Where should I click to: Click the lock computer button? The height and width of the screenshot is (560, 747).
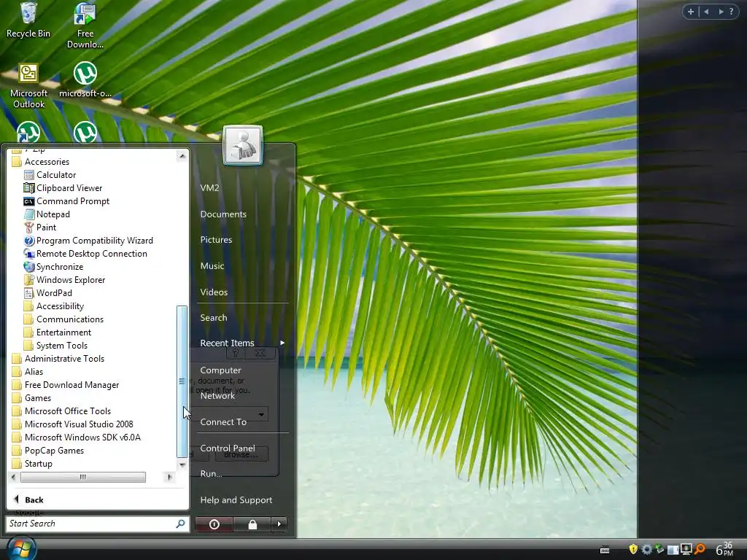[252, 524]
